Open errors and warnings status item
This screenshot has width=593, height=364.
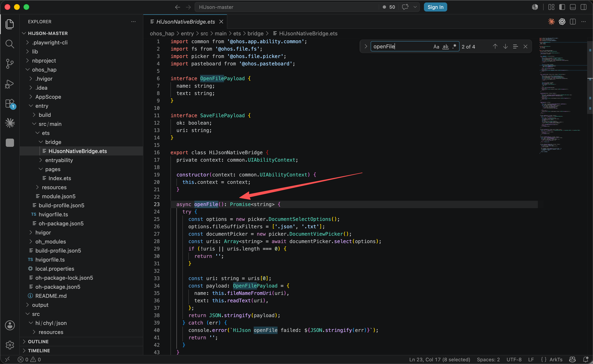29,359
